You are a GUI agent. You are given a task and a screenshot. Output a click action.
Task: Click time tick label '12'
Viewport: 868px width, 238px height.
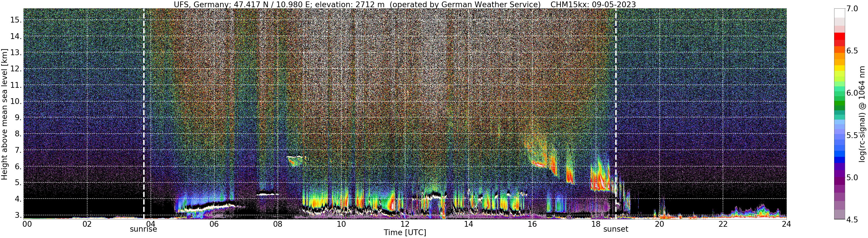point(405,224)
